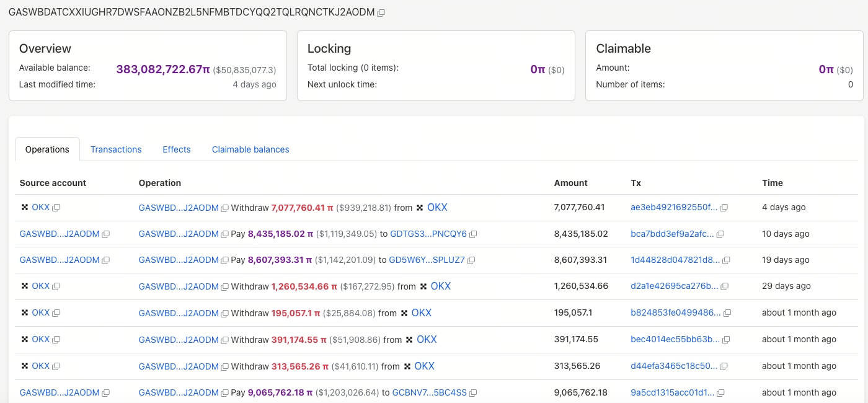
Task: Copy the full account address at top
Action: (x=381, y=12)
